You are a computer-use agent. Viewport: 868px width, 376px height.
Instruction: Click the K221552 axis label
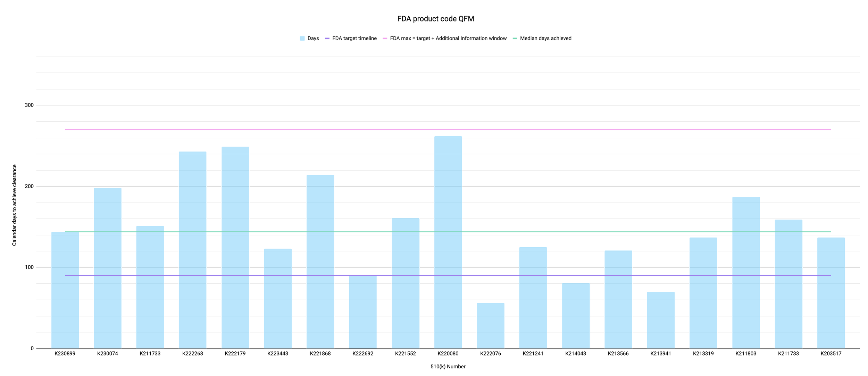[x=406, y=354]
